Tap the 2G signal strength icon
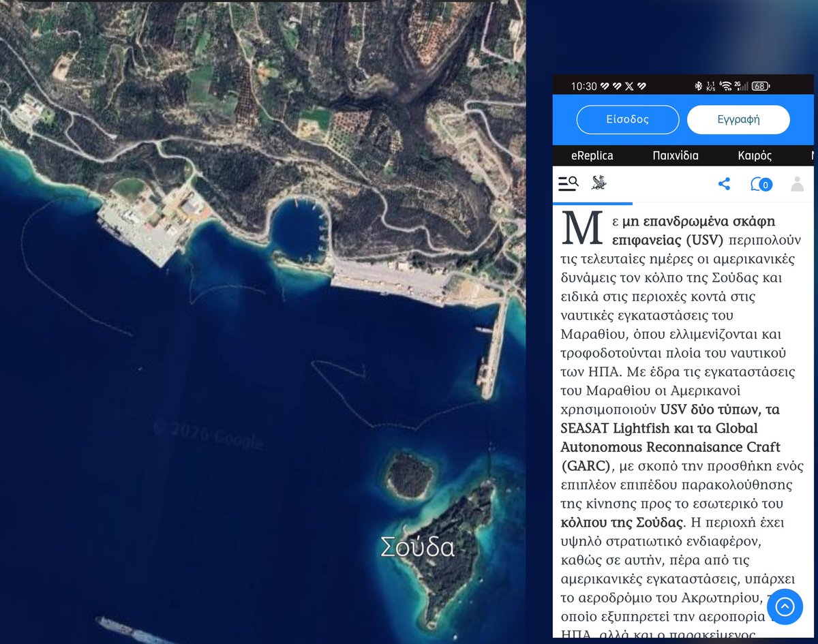 (741, 86)
